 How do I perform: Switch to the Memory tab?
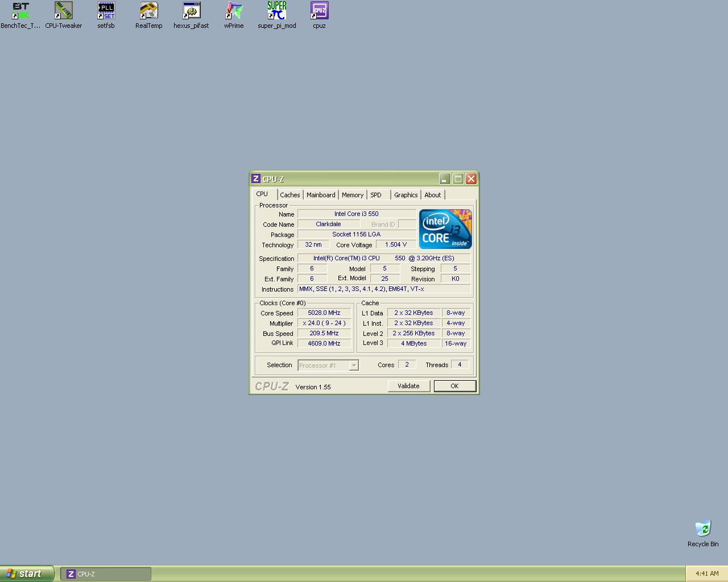[x=353, y=195]
